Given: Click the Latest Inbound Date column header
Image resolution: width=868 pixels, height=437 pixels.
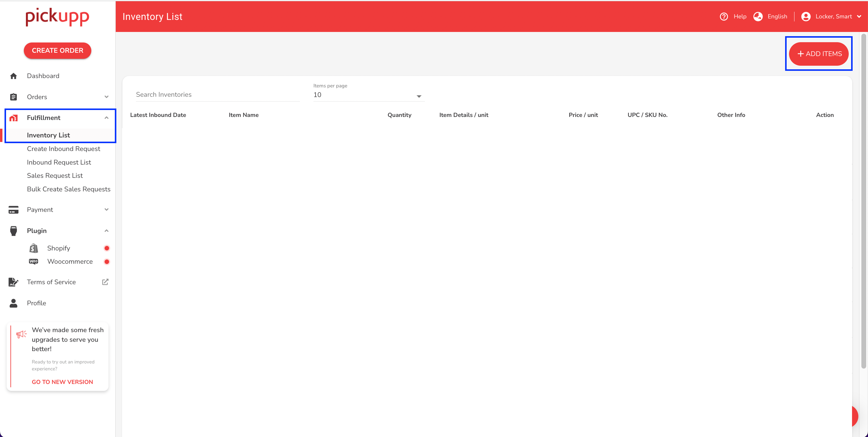Looking at the screenshot, I should point(158,115).
